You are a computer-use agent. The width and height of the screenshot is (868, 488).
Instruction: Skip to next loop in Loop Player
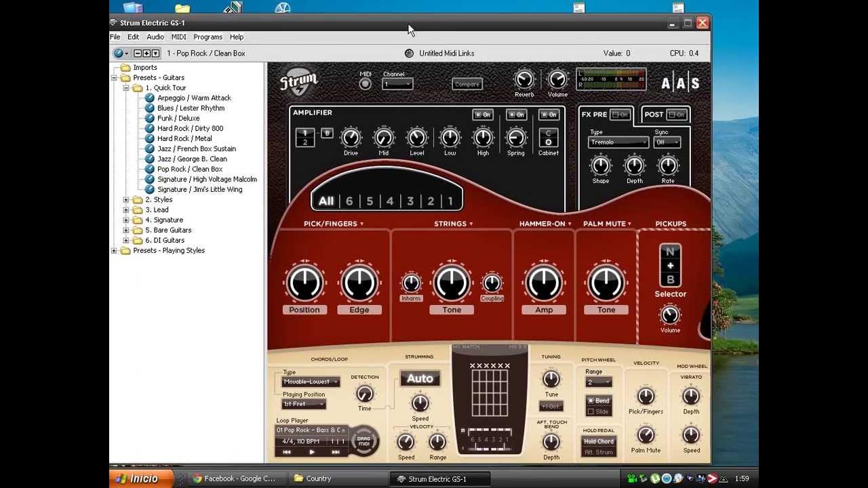[x=335, y=452]
